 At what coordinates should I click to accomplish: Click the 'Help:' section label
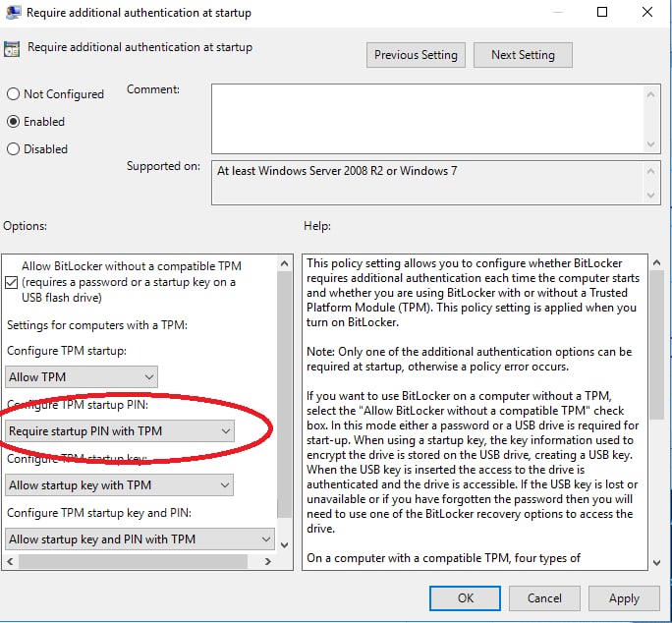[x=317, y=226]
